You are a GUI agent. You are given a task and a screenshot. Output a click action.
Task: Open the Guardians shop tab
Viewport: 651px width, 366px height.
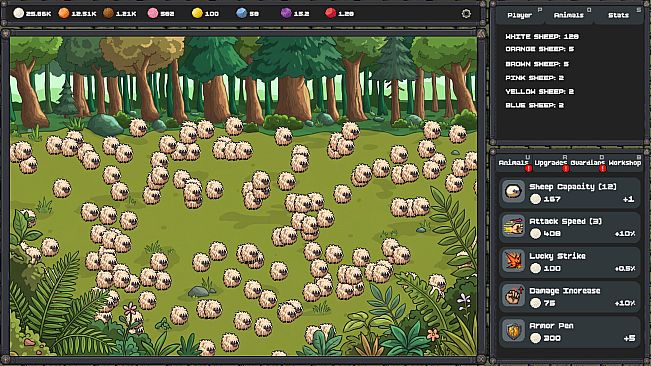pos(587,163)
